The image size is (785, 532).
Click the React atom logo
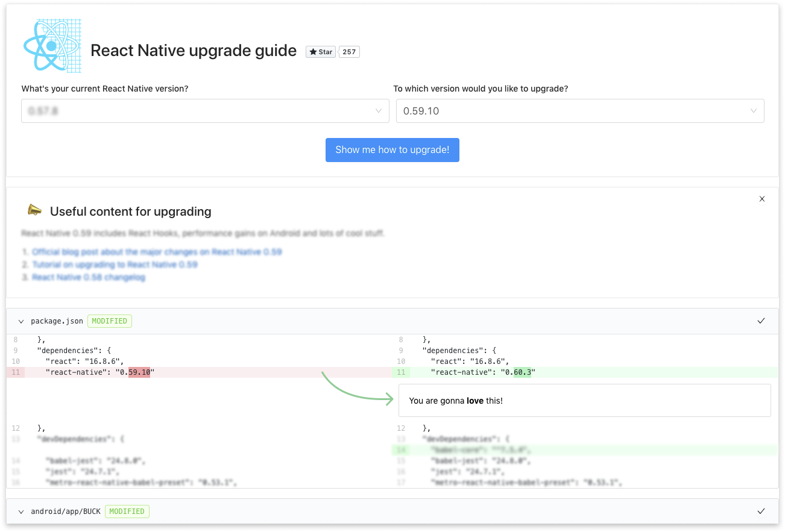click(52, 46)
